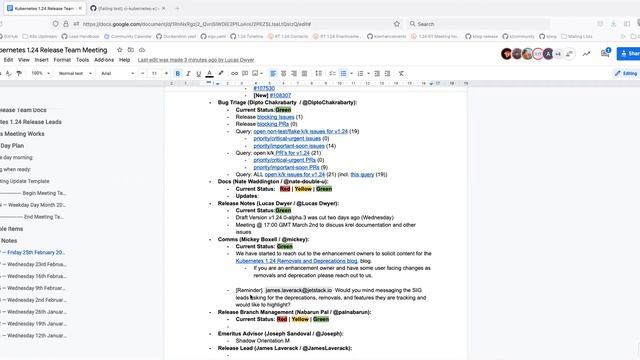Open the Tools menu
The image size is (640, 360).
point(82,60)
